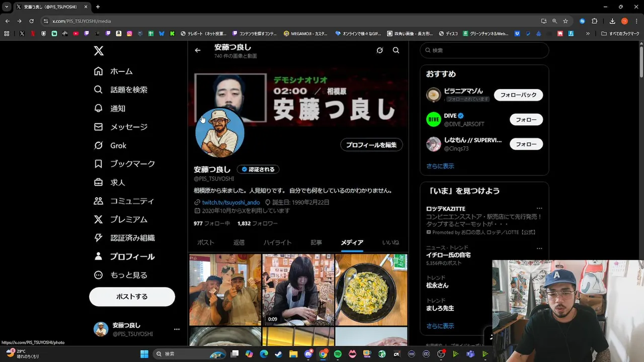Viewport: 644px width, 362px height.
Task: Open Grok from the sidebar
Action: tap(110, 145)
